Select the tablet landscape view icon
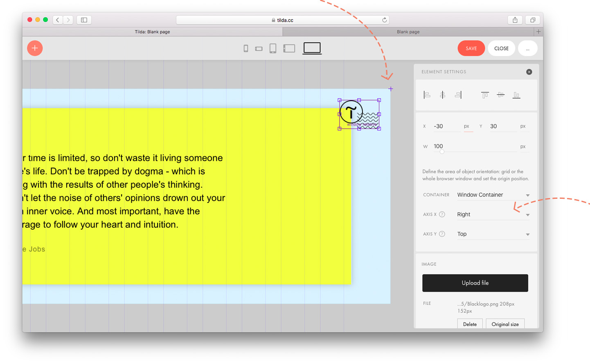 289,48
